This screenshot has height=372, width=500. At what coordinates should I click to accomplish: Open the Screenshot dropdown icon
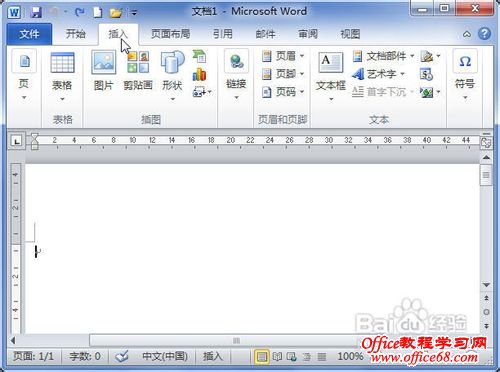point(202,92)
